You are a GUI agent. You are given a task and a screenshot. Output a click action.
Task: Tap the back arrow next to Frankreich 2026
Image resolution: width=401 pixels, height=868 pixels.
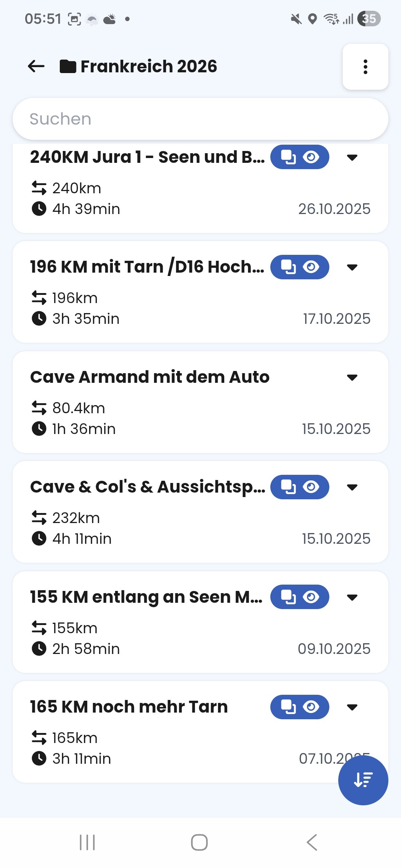pos(36,66)
